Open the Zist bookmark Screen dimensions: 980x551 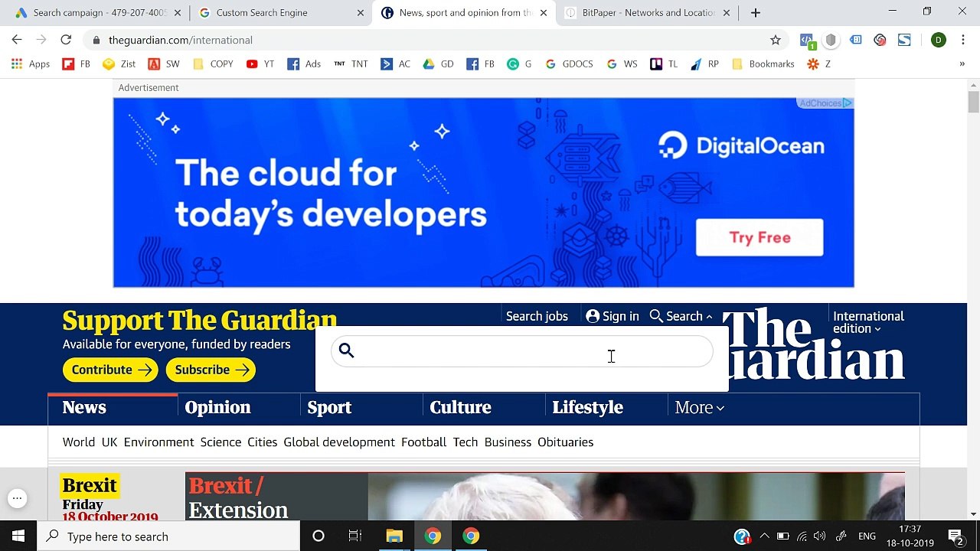119,64
